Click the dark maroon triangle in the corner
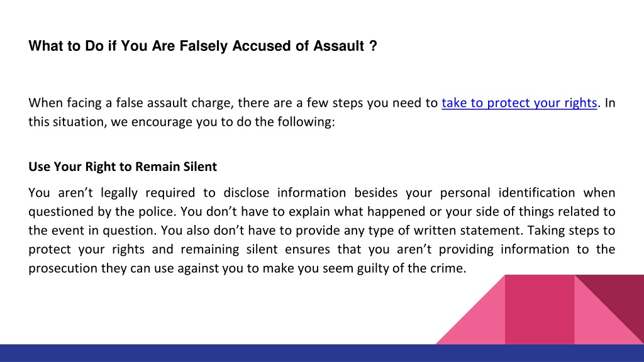The height and width of the screenshot is (362, 644). click(620, 297)
